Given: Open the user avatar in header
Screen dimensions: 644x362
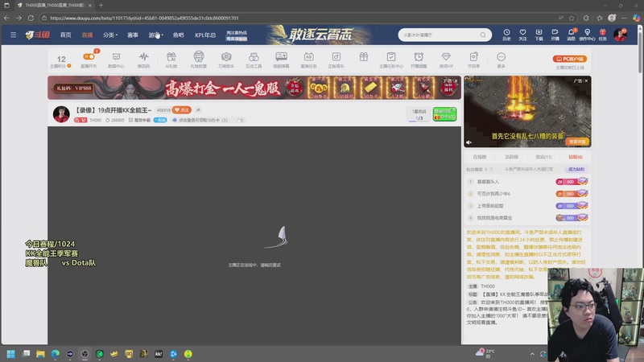Looking at the screenshot, I should (x=620, y=35).
